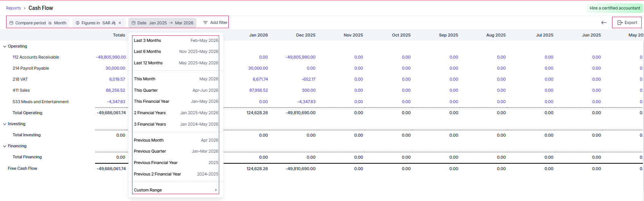Select Last 3 Months date range
Viewport: 644px width, 201px height.
175,40
